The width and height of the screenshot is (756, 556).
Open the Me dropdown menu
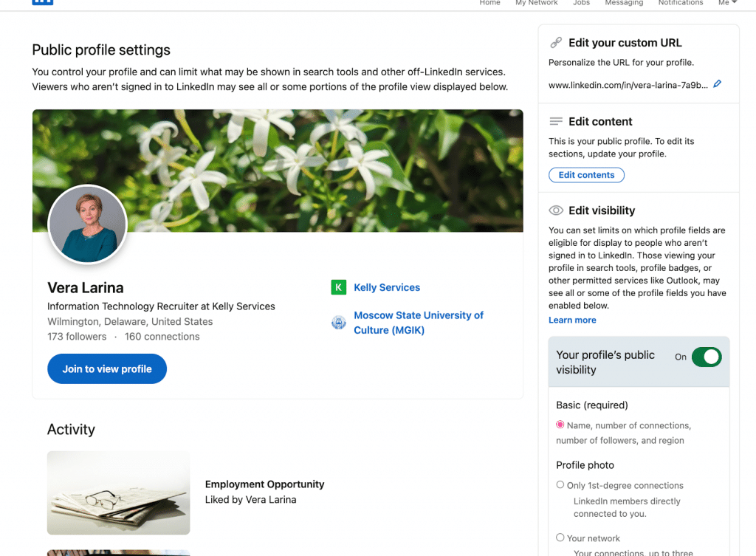click(726, 2)
